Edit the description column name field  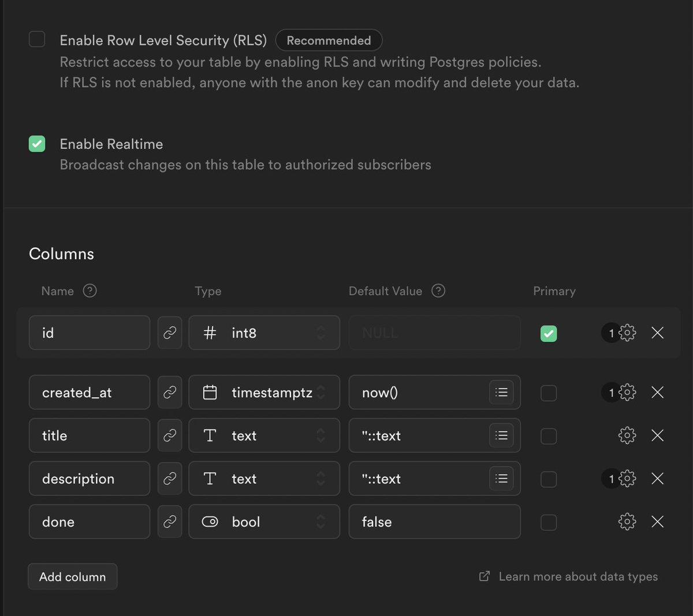tap(90, 479)
